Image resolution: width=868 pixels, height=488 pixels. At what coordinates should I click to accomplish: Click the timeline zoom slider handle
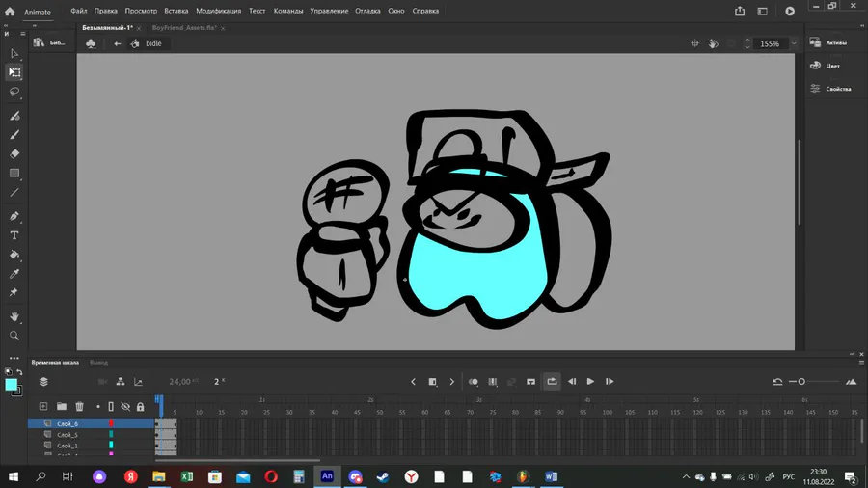pyautogui.click(x=801, y=382)
